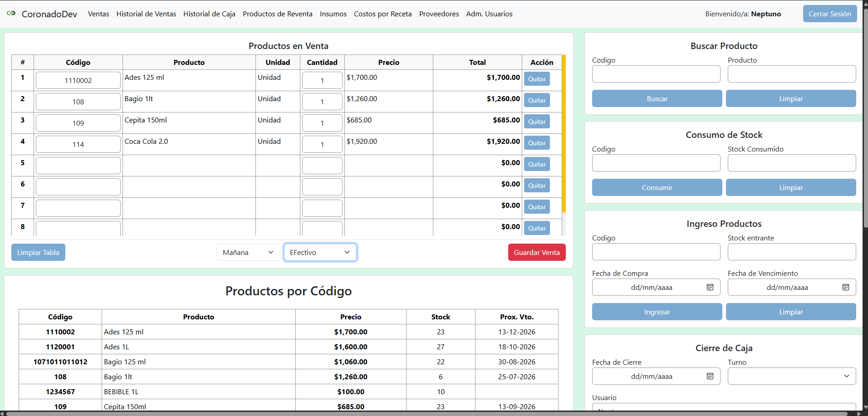Click the Ingresar button
The height and width of the screenshot is (416, 868).
click(x=657, y=312)
